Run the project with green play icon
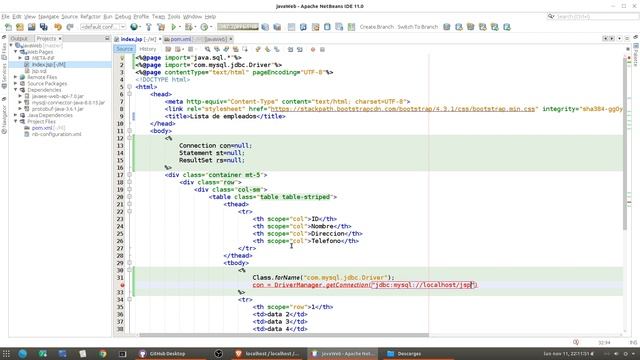The image size is (640, 360). pos(174,27)
